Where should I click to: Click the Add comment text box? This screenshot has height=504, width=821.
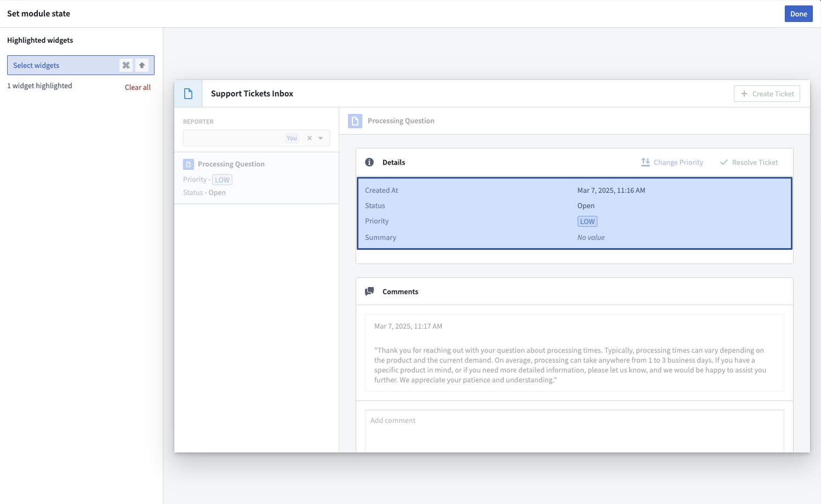click(574, 431)
